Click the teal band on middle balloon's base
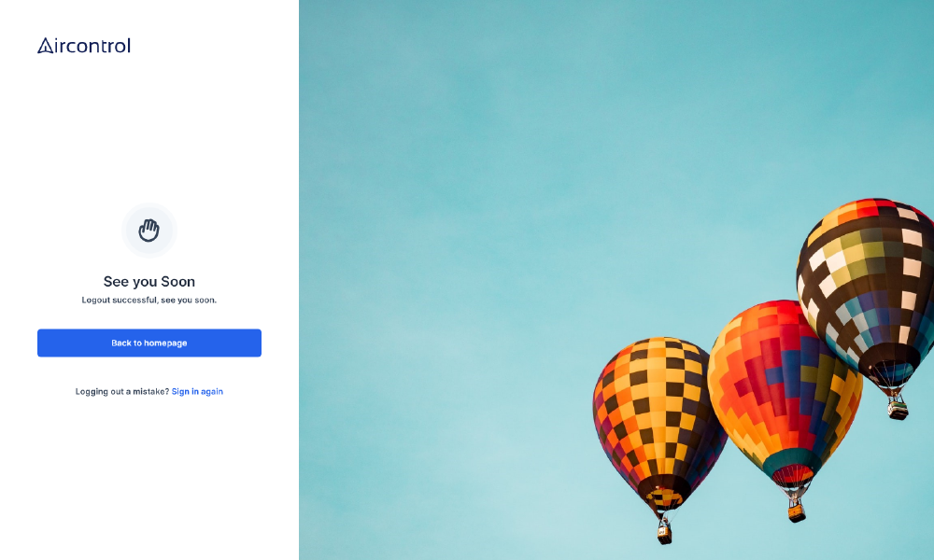Image resolution: width=934 pixels, height=560 pixels. [x=792, y=459]
